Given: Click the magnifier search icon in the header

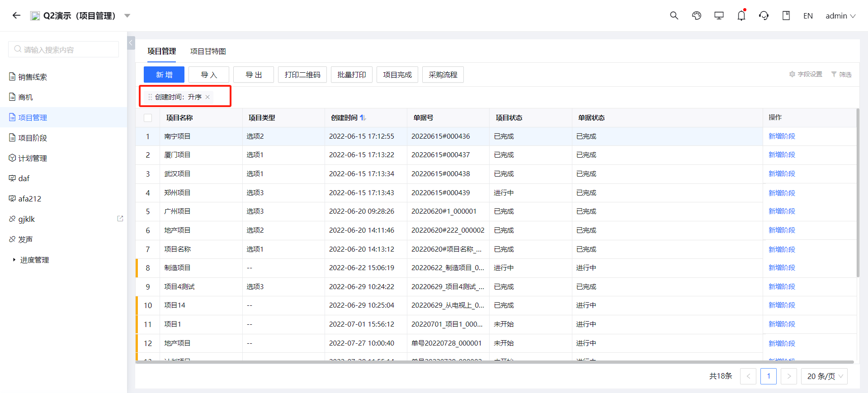Looking at the screenshot, I should (x=674, y=15).
